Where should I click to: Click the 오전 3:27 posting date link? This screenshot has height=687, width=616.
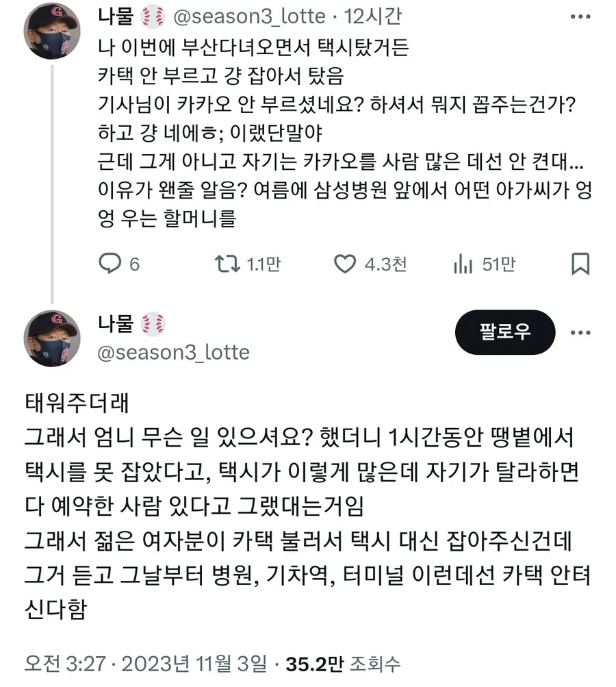tap(145, 663)
